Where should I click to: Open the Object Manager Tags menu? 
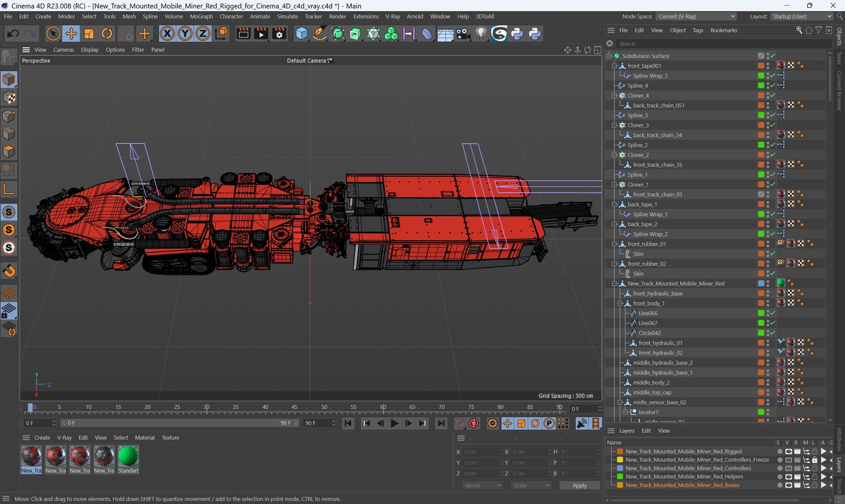tap(698, 30)
